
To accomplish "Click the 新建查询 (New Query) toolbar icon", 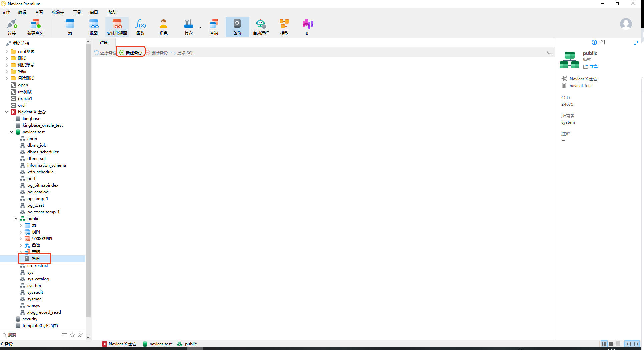I will pyautogui.click(x=35, y=27).
